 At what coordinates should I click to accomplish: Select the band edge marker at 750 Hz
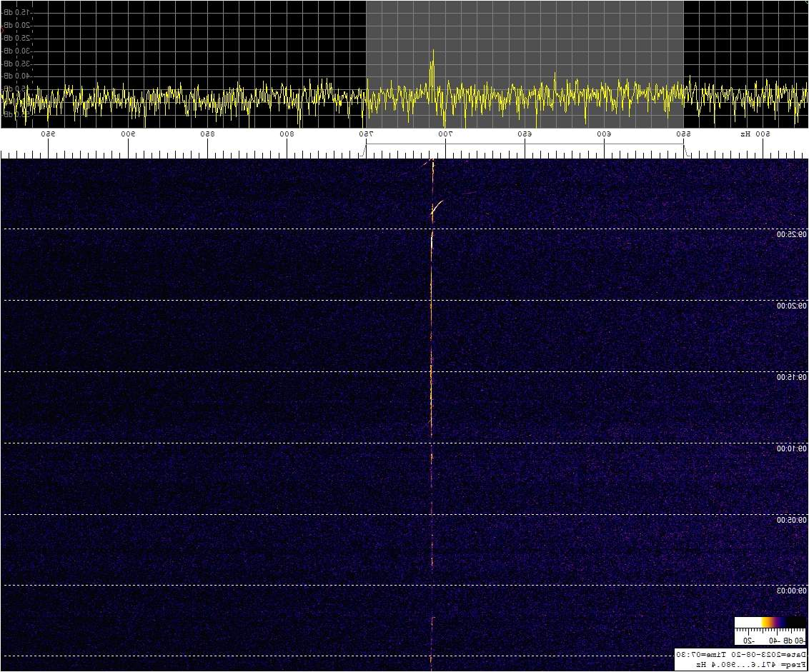pyautogui.click(x=366, y=149)
